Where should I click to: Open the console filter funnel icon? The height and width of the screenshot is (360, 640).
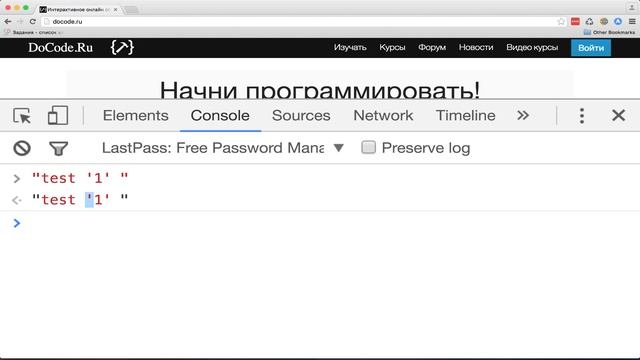click(x=58, y=149)
